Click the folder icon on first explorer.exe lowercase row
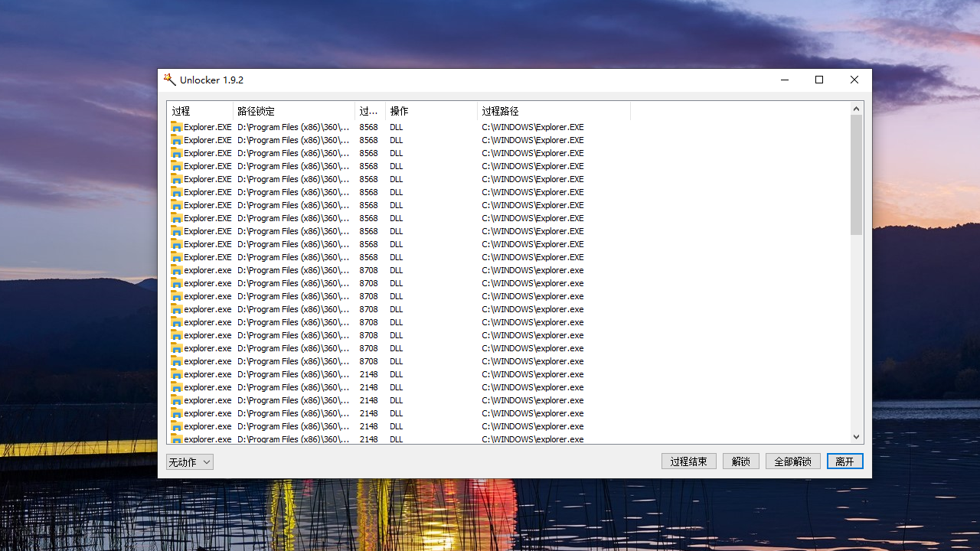Screen dimensions: 980x551 [x=175, y=270]
